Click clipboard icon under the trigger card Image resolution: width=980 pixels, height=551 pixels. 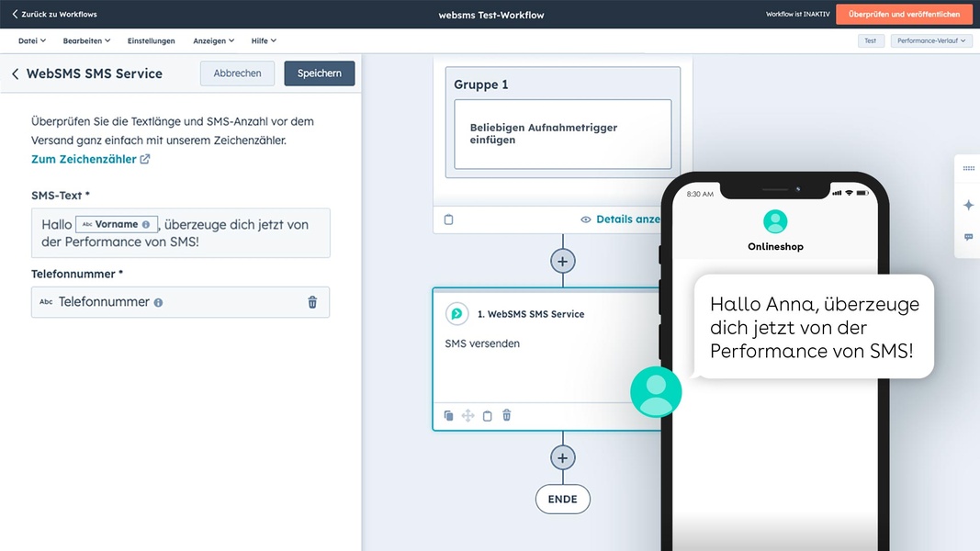point(449,219)
